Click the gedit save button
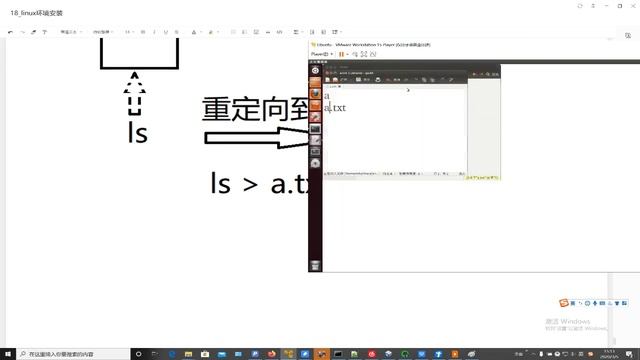The image size is (640, 360). point(362,80)
